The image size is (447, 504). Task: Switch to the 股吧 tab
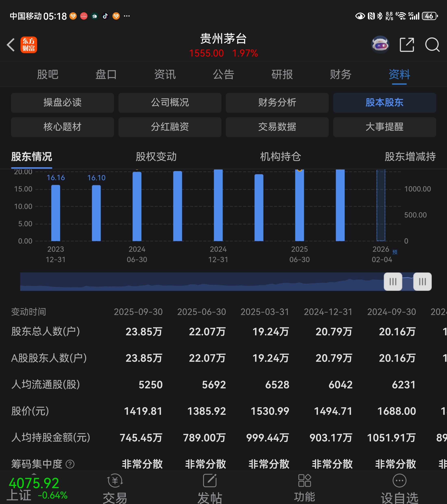pyautogui.click(x=48, y=74)
